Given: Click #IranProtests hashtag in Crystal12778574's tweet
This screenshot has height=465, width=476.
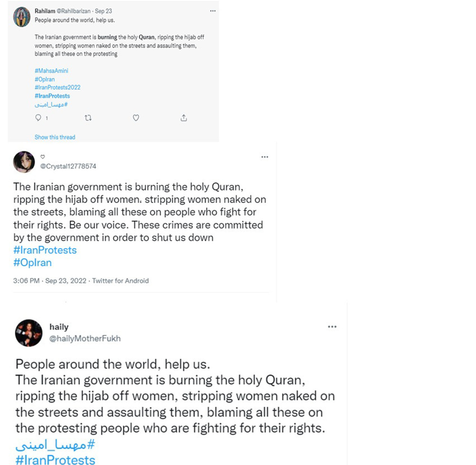Looking at the screenshot, I should (45, 250).
